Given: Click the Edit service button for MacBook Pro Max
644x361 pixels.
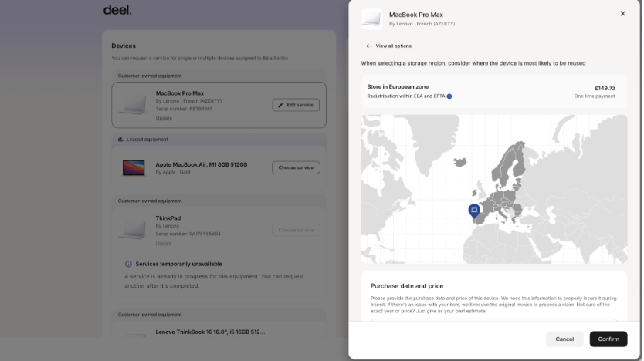Looking at the screenshot, I should (296, 105).
